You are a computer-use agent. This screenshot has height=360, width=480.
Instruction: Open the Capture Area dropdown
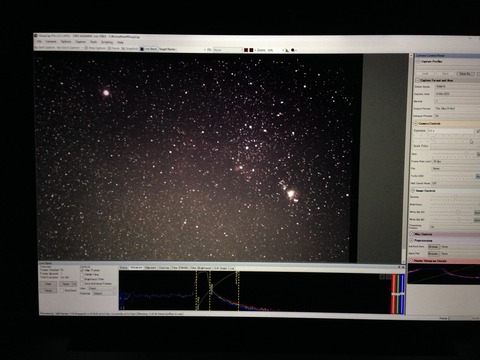457,94
